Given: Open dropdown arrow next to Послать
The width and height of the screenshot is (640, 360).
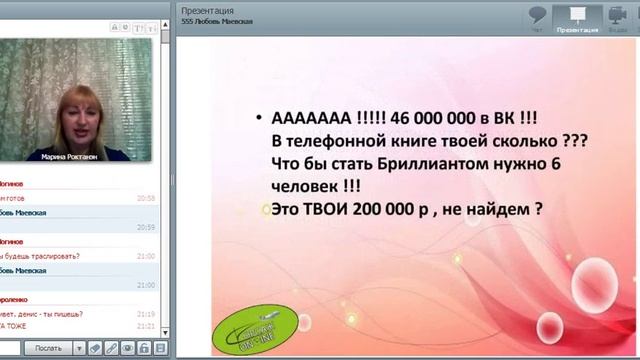Looking at the screenshot, I should click(x=79, y=348).
